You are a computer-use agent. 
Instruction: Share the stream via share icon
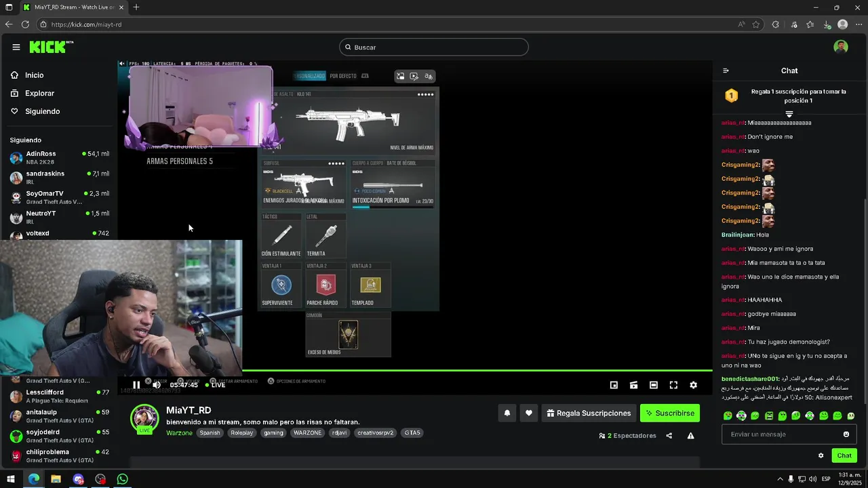669,436
